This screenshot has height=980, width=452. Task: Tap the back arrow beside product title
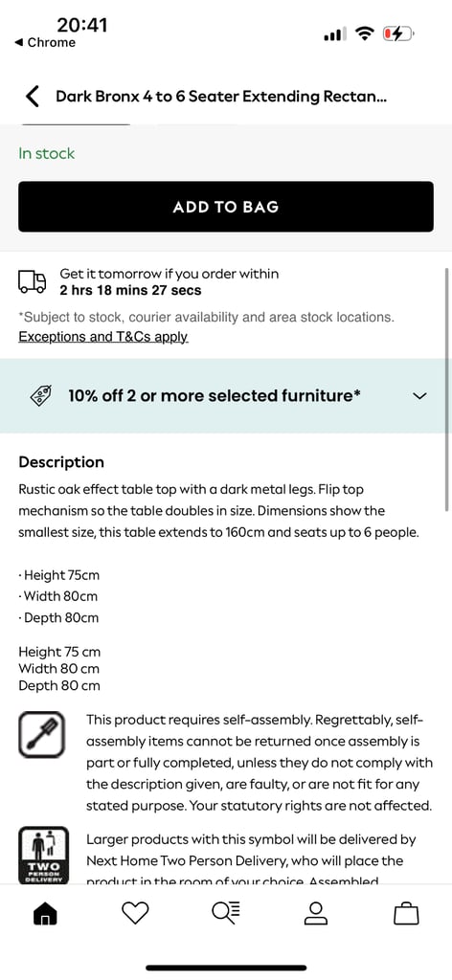click(33, 97)
